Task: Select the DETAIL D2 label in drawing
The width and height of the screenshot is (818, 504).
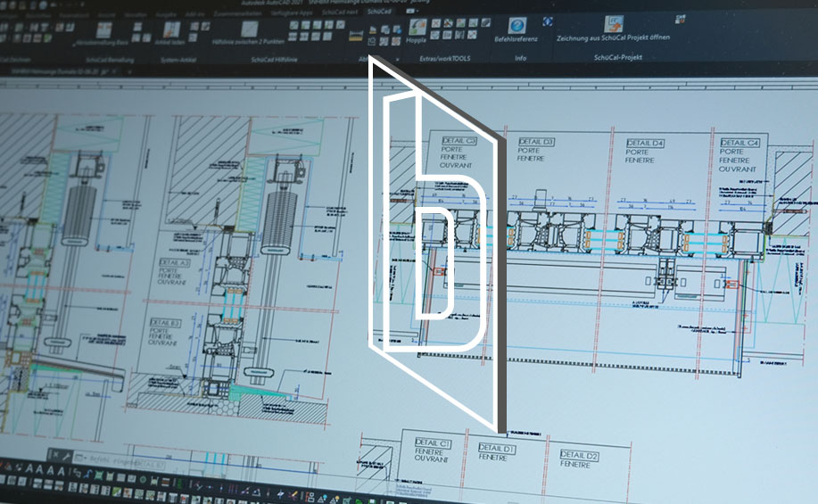Action: (579, 454)
